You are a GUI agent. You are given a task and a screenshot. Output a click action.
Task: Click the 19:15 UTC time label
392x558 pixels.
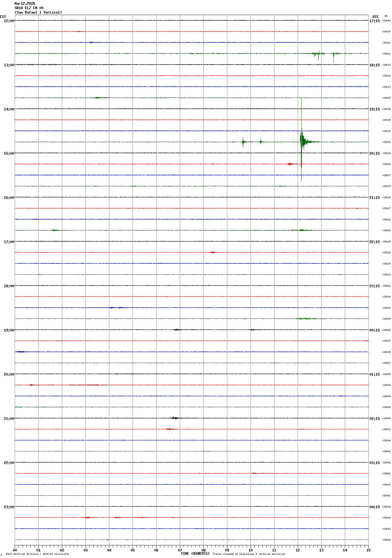374,109
